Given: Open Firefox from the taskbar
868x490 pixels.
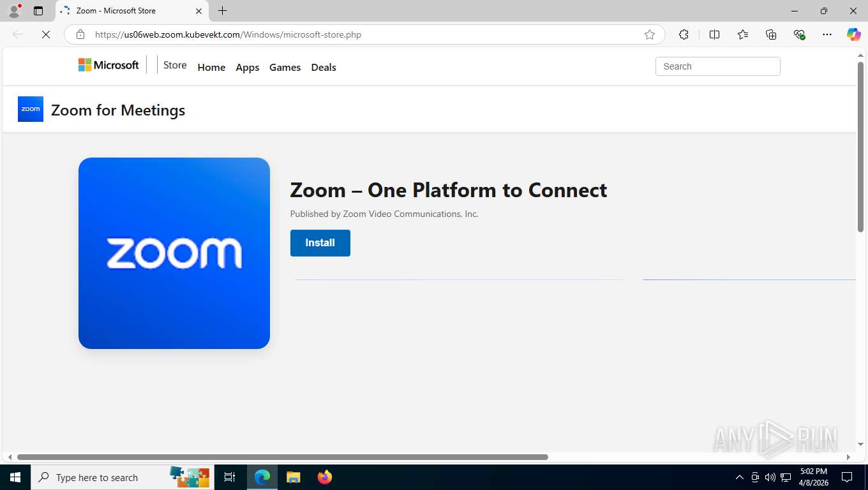Looking at the screenshot, I should point(325,477).
